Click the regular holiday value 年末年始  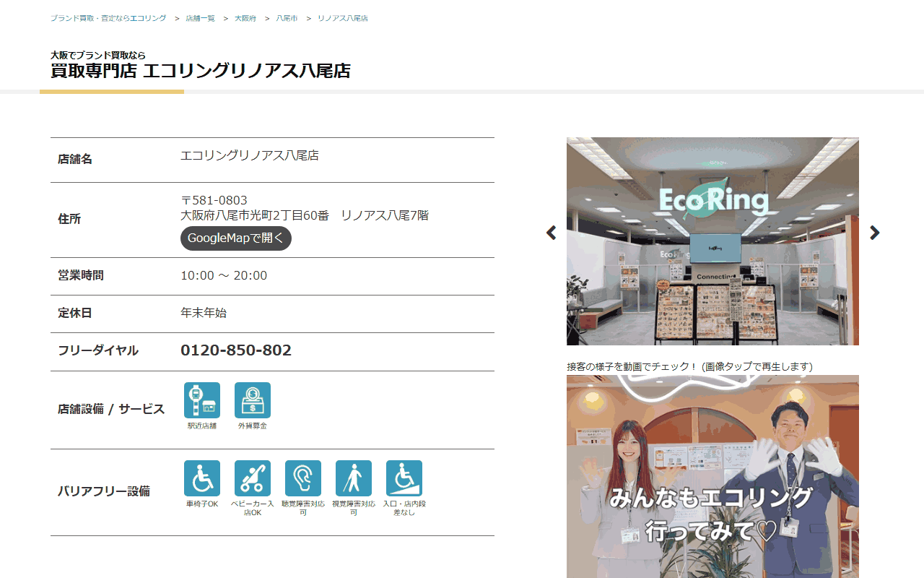coord(204,313)
